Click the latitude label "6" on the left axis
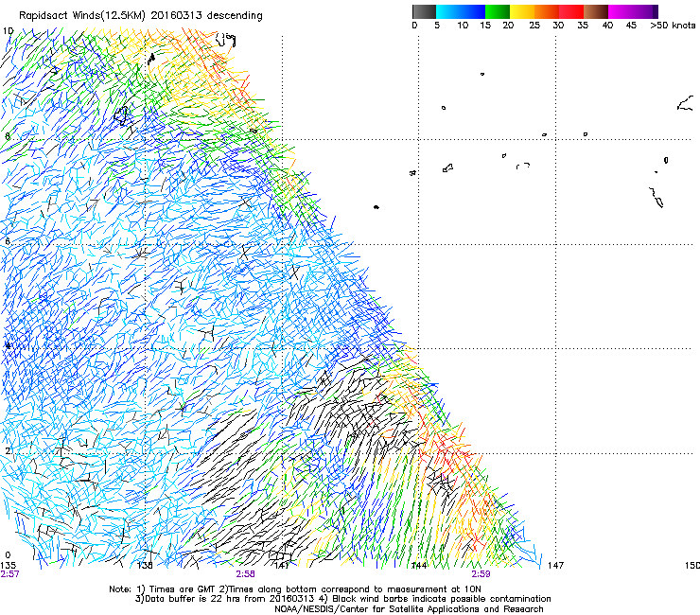 (x=8, y=241)
